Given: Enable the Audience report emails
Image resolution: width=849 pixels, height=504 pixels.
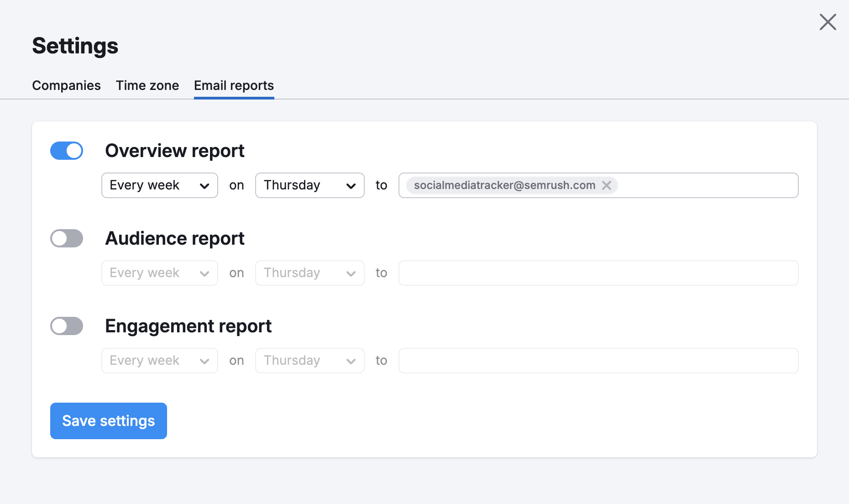Looking at the screenshot, I should (x=67, y=238).
